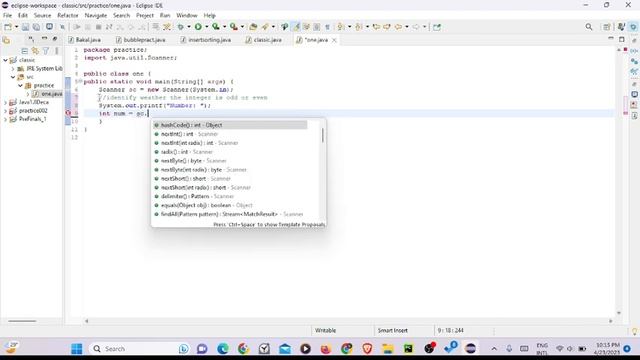This screenshot has height=360, width=640.
Task: Toggle Link with Editor in Package Explorer
Action: click(36, 51)
